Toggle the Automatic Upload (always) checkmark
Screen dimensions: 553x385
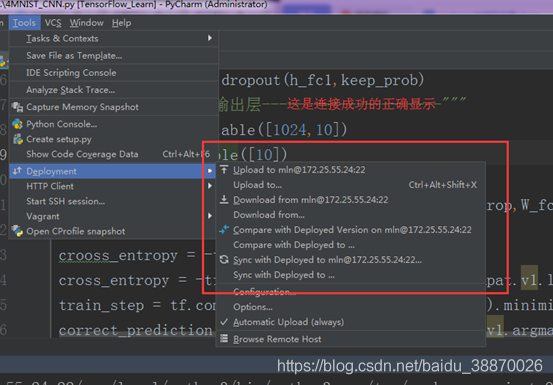(224, 322)
